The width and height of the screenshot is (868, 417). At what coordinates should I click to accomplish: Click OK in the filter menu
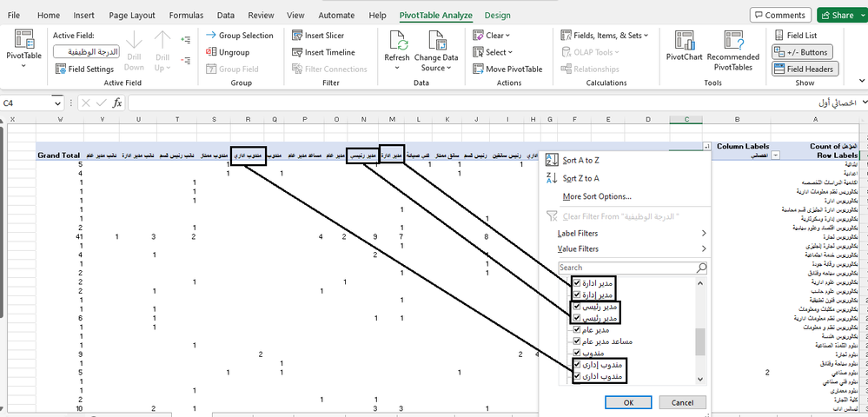pyautogui.click(x=627, y=402)
